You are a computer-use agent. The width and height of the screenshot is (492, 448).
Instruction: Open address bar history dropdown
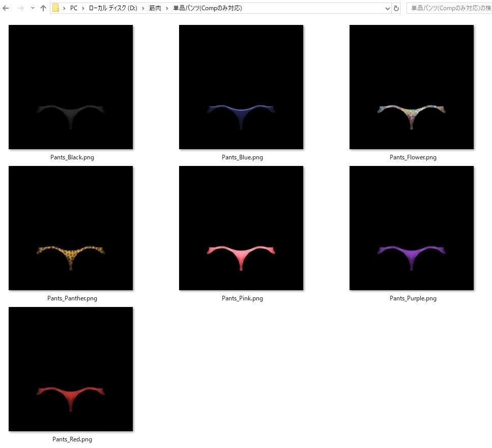coord(388,9)
